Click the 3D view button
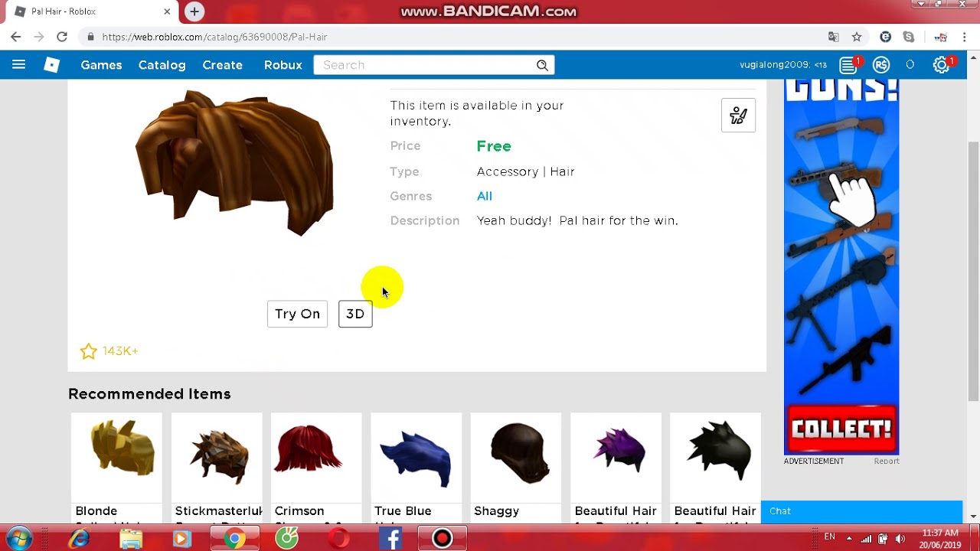The width and height of the screenshot is (980, 551). click(x=355, y=314)
